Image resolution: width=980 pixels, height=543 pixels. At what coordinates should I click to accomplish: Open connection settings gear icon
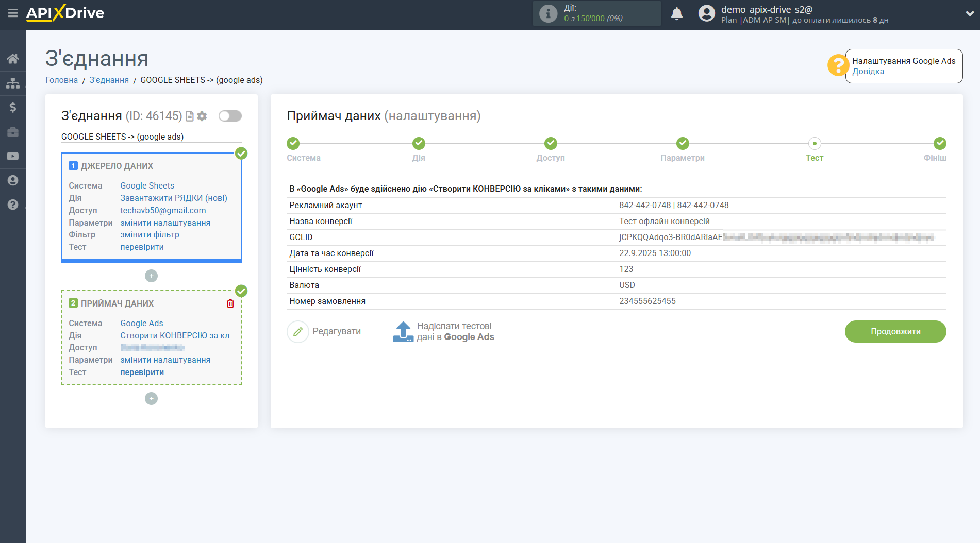coord(202,116)
